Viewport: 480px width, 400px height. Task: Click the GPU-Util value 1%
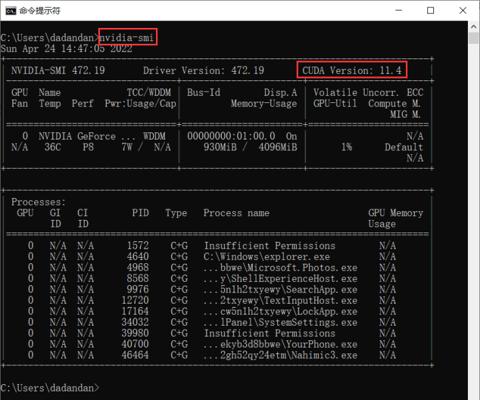click(346, 147)
